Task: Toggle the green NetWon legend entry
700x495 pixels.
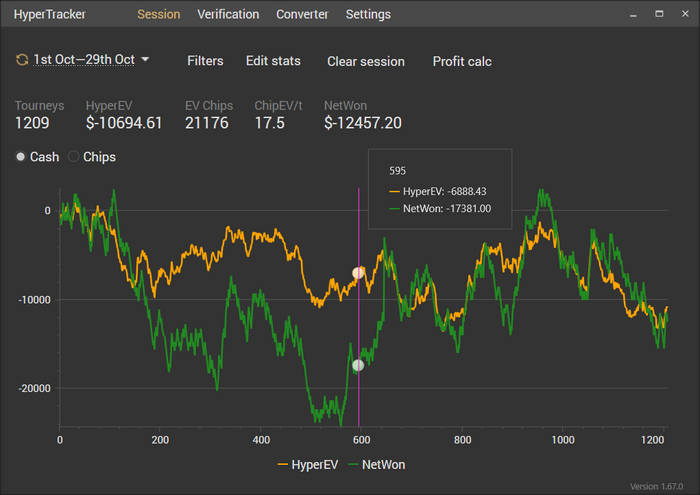Action: (374, 465)
